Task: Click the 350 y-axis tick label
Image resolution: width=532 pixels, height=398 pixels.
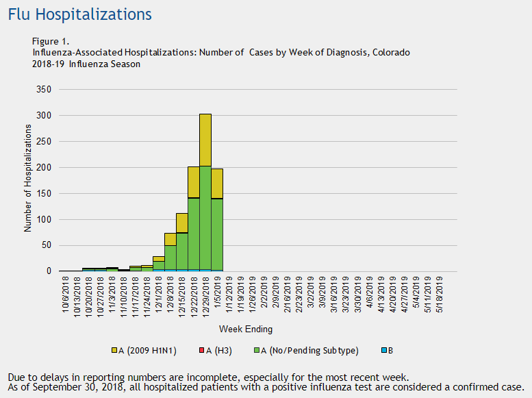Action: 44,90
